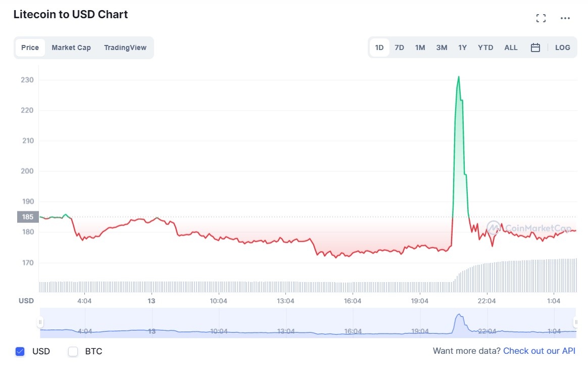
Task: Show year-to-date YTD range
Action: [485, 48]
